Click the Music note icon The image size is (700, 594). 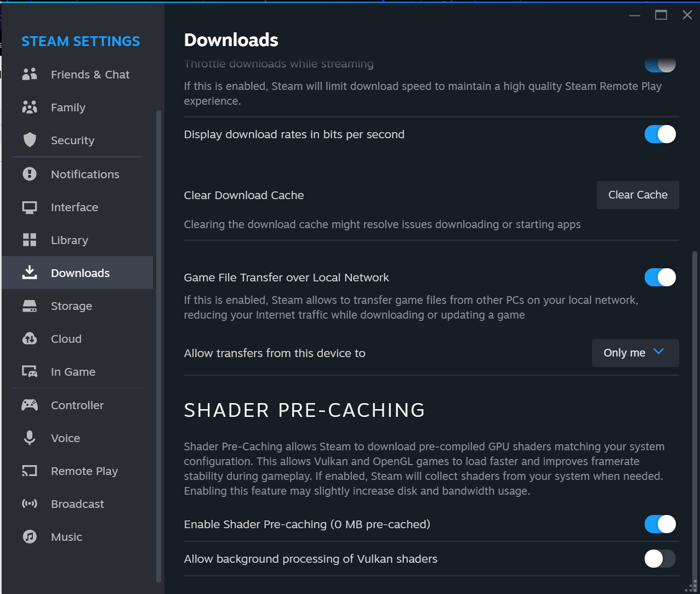30,537
